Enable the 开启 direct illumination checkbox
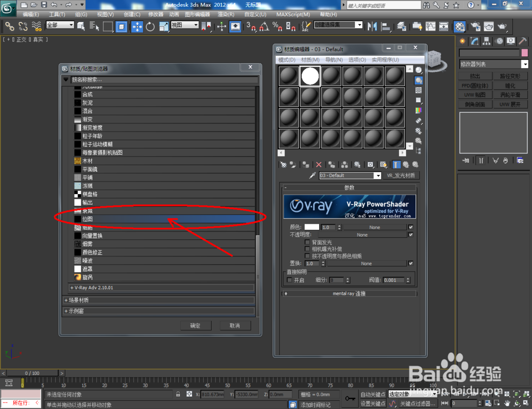 [289, 280]
